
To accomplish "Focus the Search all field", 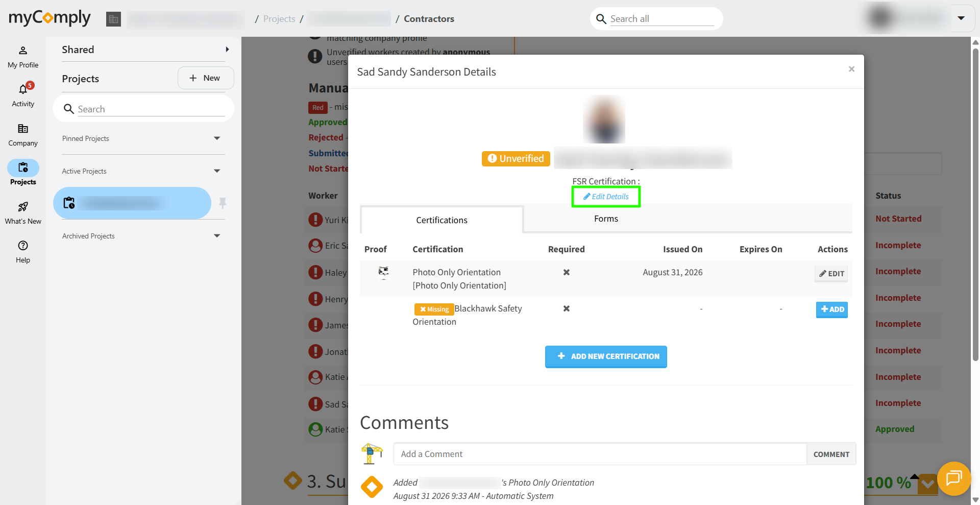I will pyautogui.click(x=661, y=19).
